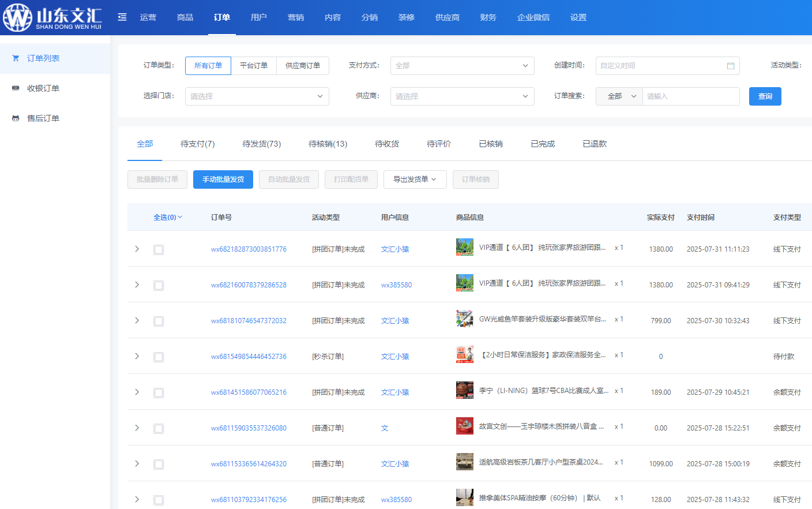Click the 手动批量发货 button

click(223, 179)
